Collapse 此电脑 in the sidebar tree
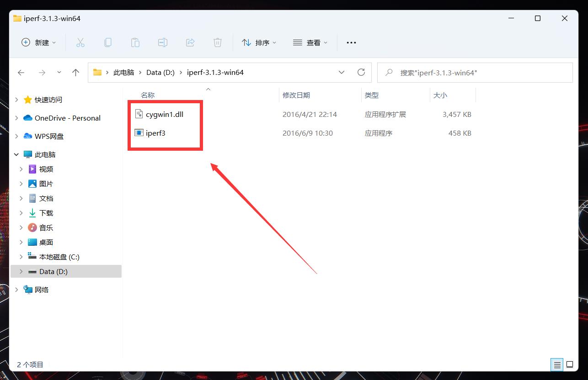This screenshot has height=380, width=588. tap(16, 154)
